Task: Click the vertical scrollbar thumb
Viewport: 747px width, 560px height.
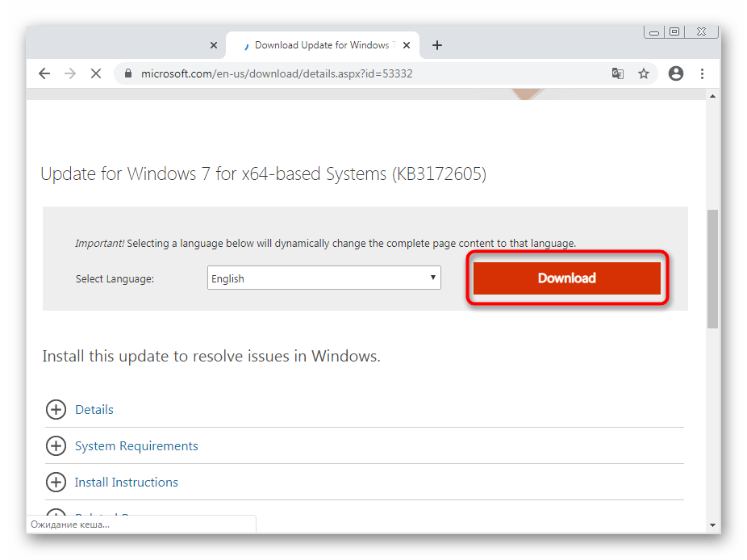Action: 712,269
